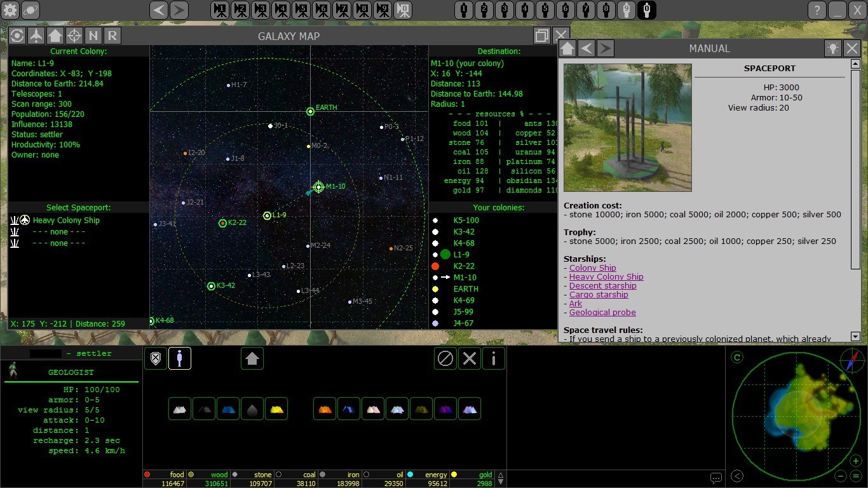
Task: Open the chat speech bubble icon
Action: pyautogui.click(x=715, y=478)
